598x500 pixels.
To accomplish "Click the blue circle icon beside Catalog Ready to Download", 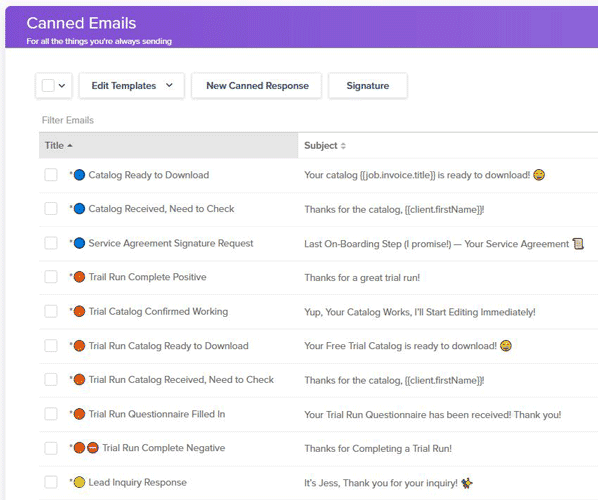I will pos(79,175).
